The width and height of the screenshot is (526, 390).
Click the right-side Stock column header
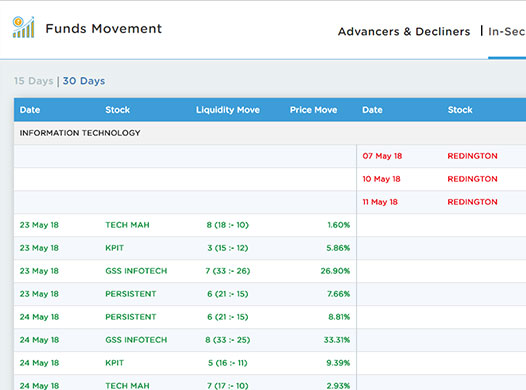(x=460, y=110)
